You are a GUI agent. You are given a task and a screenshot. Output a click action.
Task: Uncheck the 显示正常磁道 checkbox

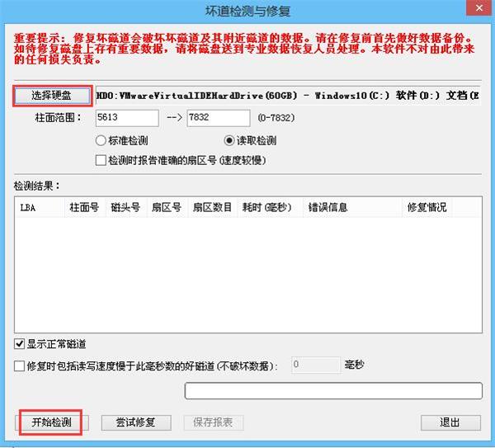point(49,344)
